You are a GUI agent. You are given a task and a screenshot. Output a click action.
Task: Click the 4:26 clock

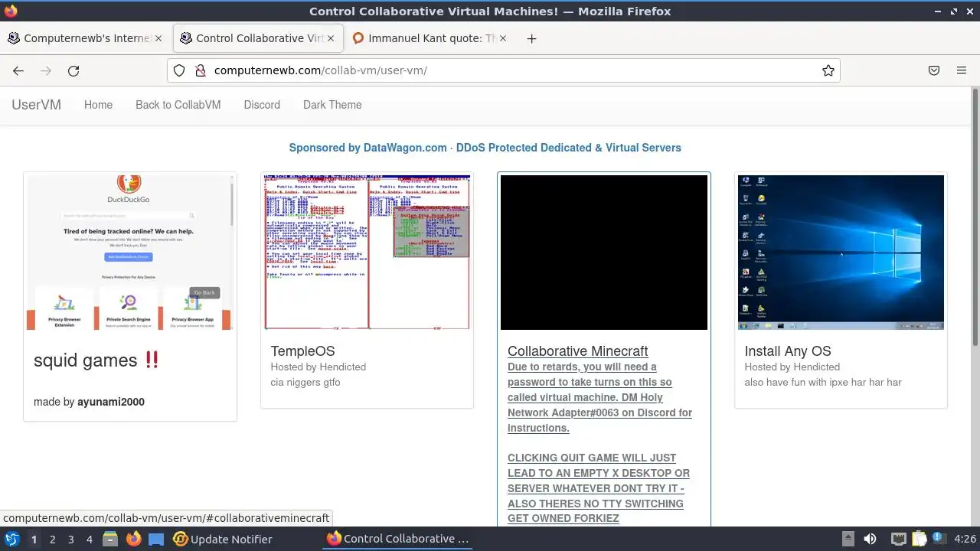pos(965,539)
